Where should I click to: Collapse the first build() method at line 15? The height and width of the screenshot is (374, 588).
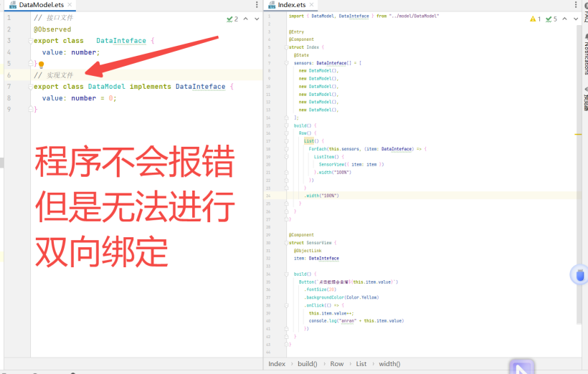287,125
